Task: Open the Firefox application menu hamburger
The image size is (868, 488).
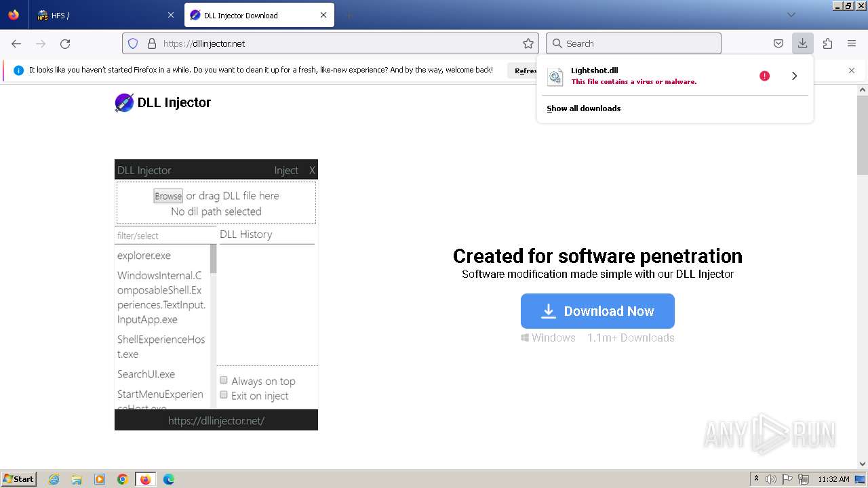Action: coord(852,43)
